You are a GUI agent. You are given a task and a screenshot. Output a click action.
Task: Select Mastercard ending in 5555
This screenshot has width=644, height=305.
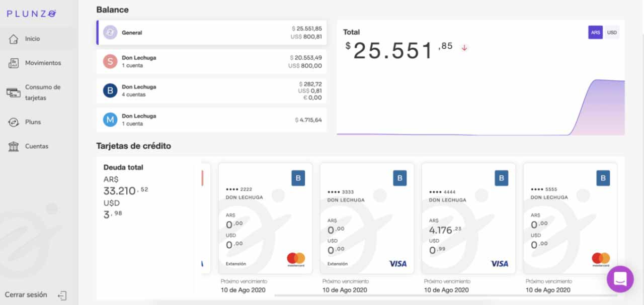(570, 218)
